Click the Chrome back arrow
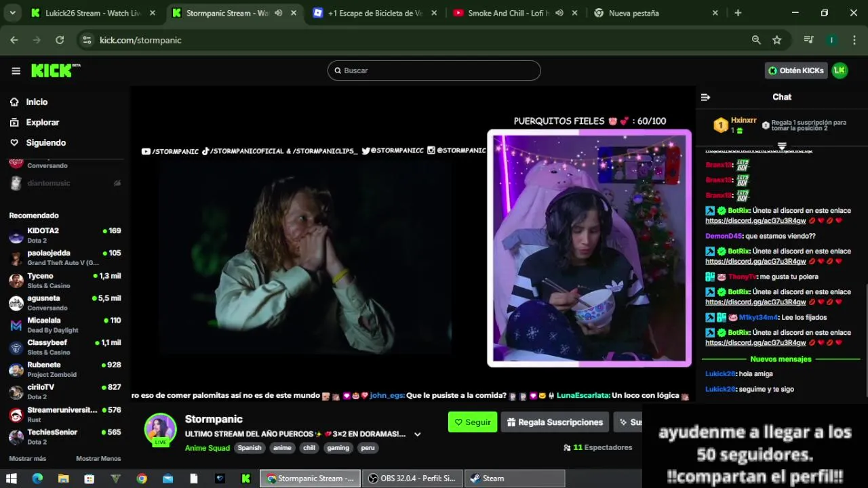This screenshot has height=488, width=868. [x=14, y=40]
